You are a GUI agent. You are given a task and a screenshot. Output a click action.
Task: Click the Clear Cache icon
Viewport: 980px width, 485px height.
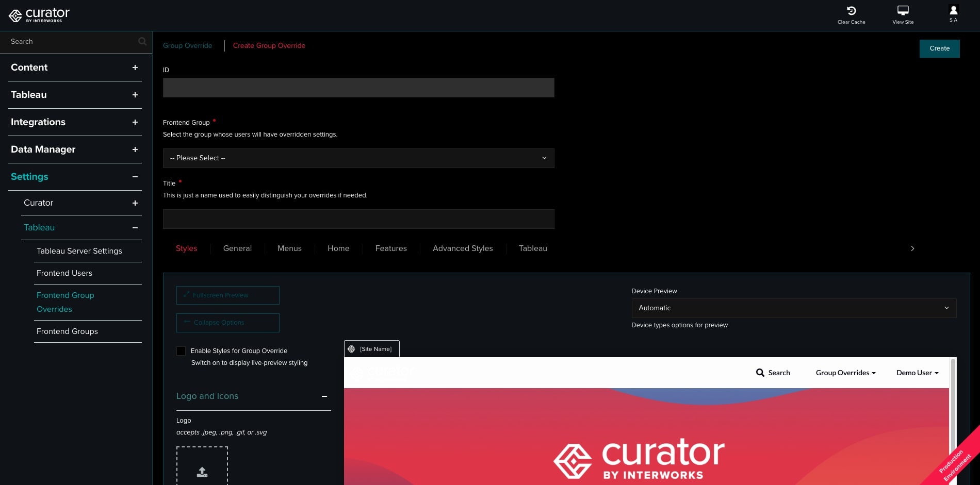pyautogui.click(x=851, y=11)
